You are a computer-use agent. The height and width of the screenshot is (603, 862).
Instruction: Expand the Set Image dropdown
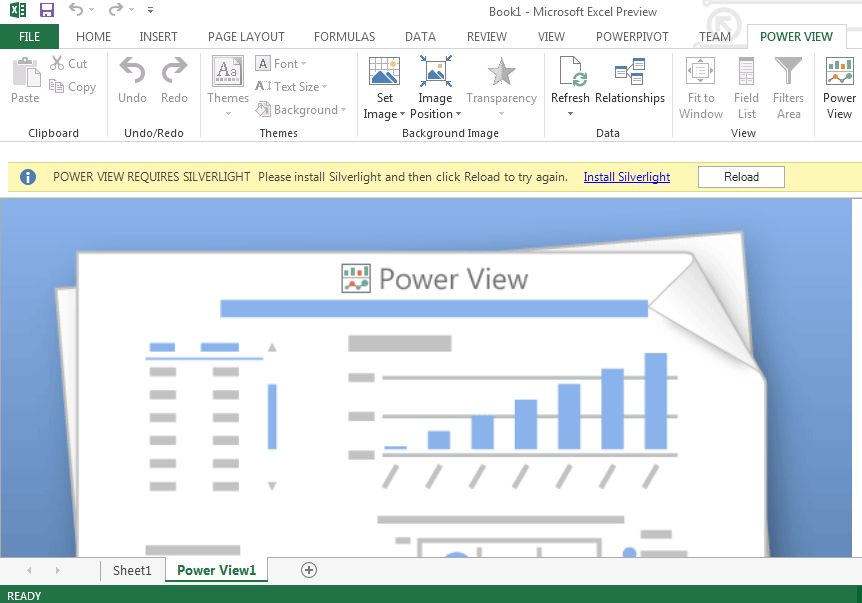point(384,114)
